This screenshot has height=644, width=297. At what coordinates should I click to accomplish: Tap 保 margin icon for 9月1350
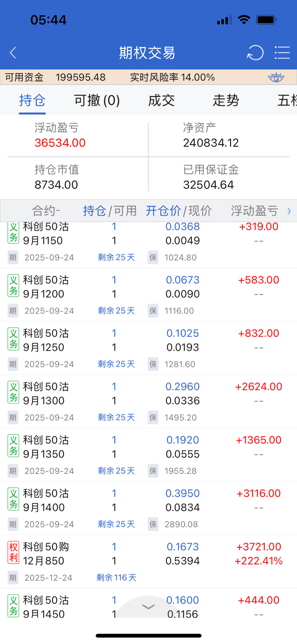153,471
